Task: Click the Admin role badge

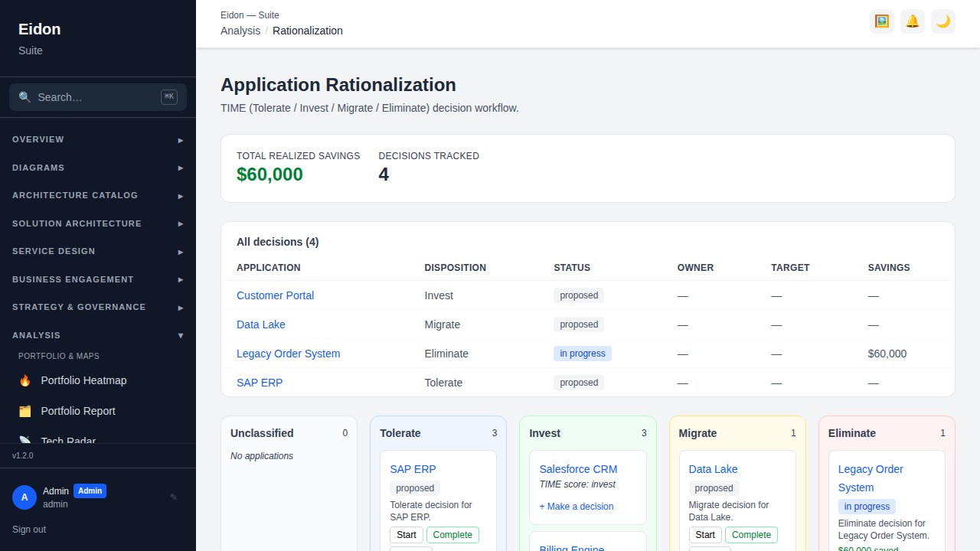Action: (x=90, y=491)
